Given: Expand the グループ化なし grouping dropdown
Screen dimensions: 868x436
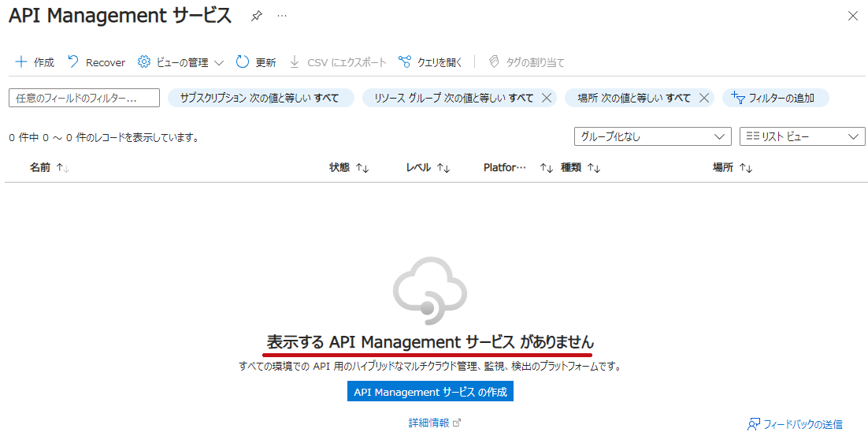Looking at the screenshot, I should click(x=653, y=136).
